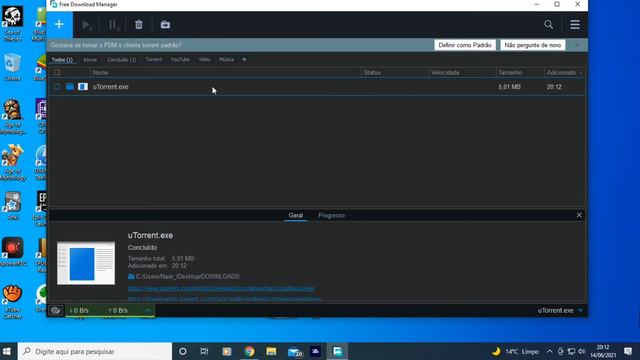Click the blue plus add-download button
640x360 pixels.
[x=59, y=24]
